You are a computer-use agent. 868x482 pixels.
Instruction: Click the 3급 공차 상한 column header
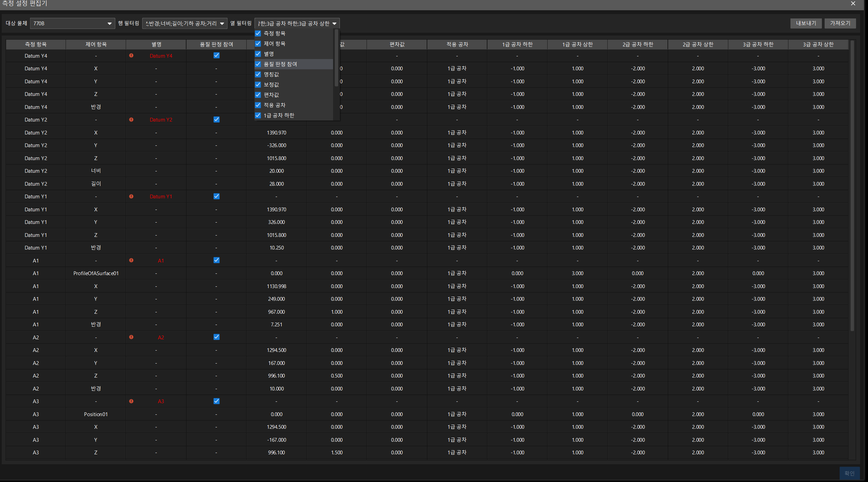click(818, 44)
